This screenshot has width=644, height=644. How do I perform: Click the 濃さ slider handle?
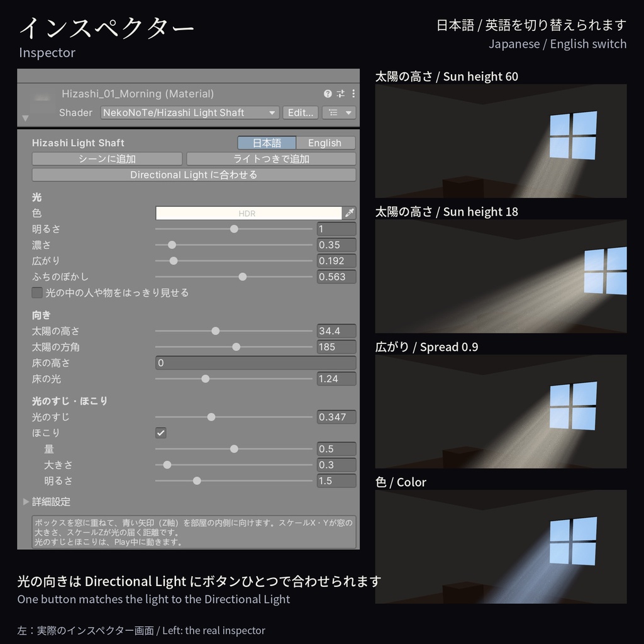(x=172, y=245)
